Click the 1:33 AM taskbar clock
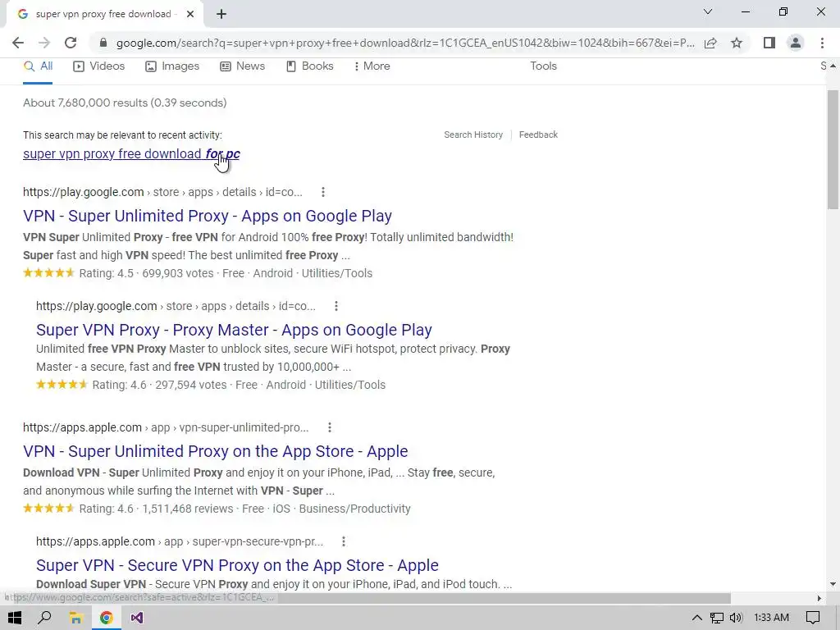Viewport: 840px width, 630px height. 771,618
